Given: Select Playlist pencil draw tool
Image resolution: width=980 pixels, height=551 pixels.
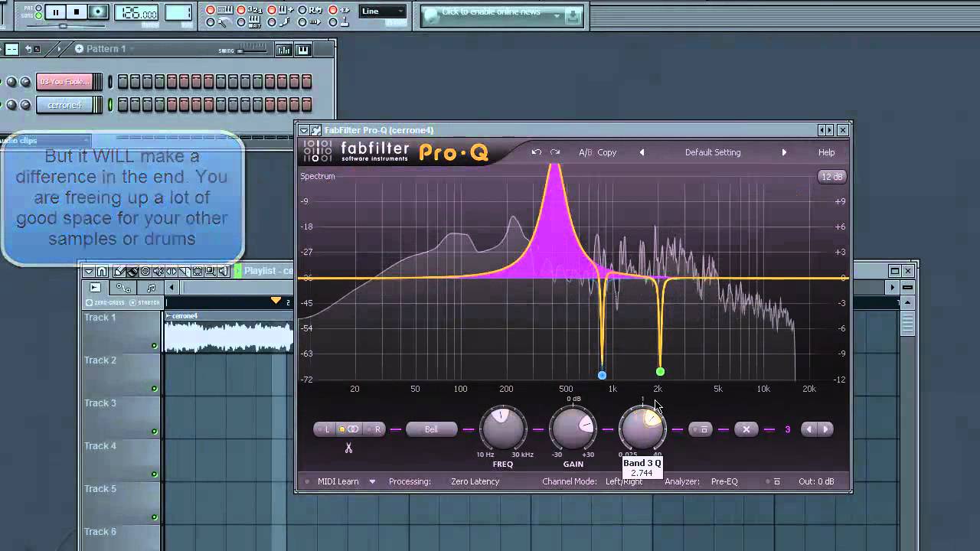Looking at the screenshot, I should pyautogui.click(x=119, y=272).
